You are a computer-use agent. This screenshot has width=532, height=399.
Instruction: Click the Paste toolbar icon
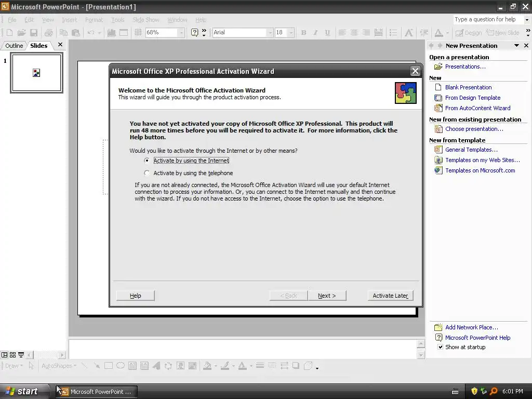76,33
